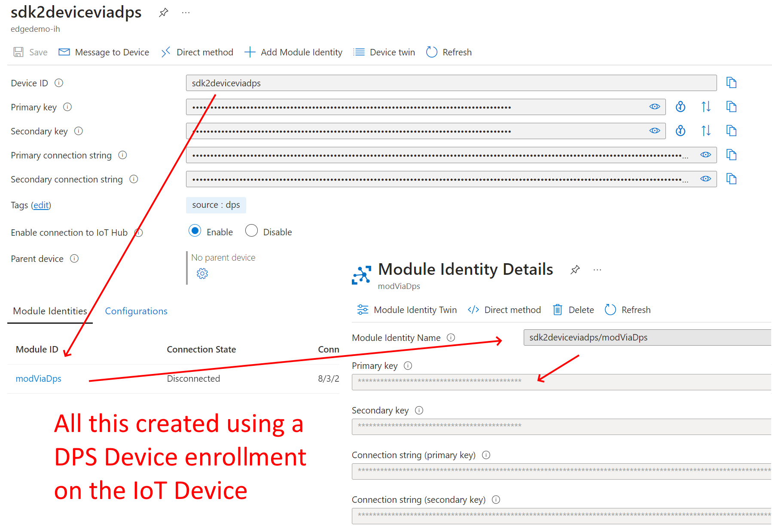
Task: Copy the Device ID value
Action: 731,82
